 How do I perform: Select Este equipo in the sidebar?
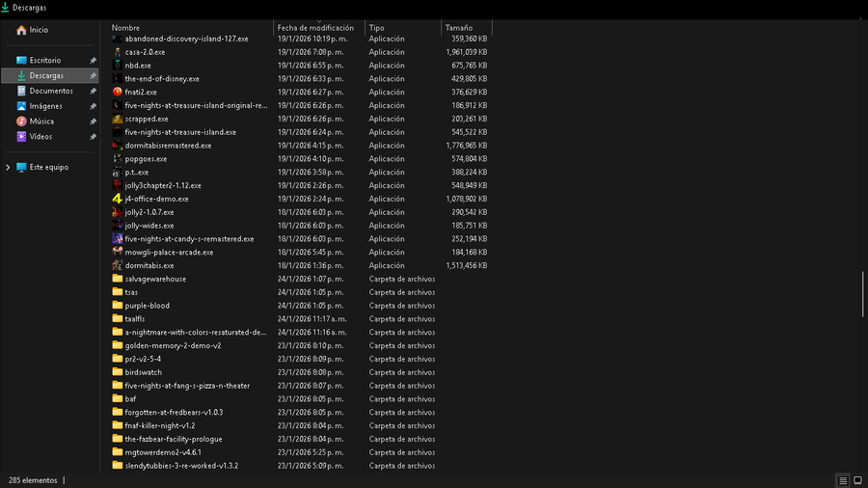tap(49, 167)
